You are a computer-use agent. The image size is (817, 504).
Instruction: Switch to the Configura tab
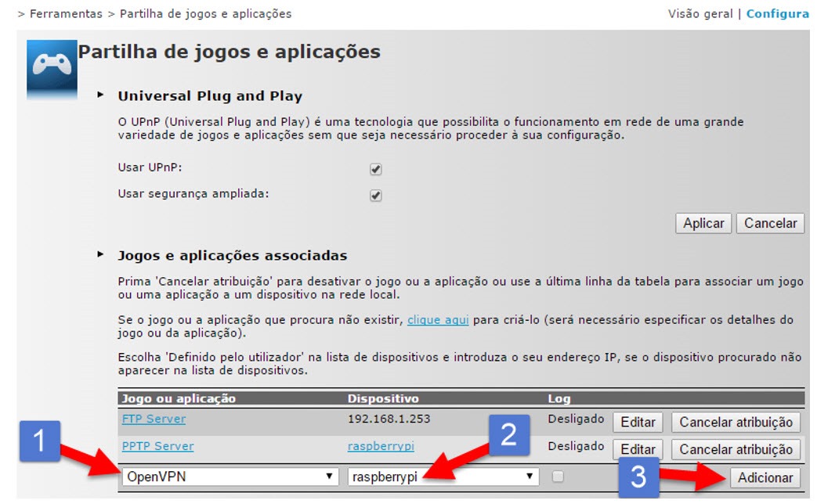coord(777,14)
